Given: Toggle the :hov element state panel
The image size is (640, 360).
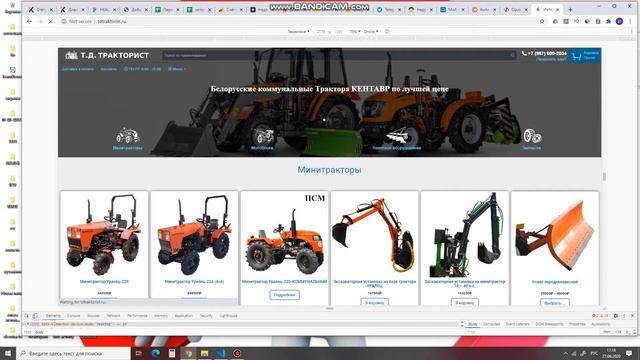Looking at the screenshot, I should (607, 332).
